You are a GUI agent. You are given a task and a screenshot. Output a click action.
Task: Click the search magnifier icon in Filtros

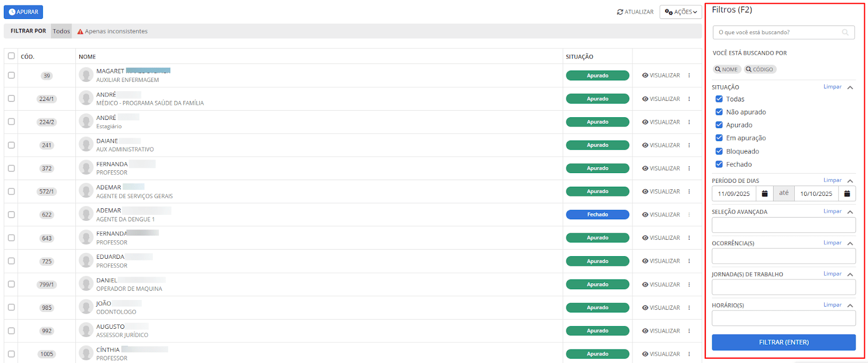(845, 33)
